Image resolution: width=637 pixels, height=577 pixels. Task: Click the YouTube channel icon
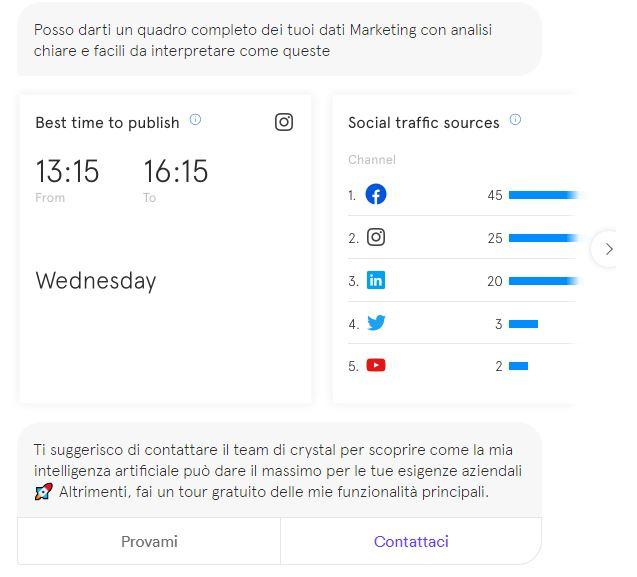coord(376,366)
